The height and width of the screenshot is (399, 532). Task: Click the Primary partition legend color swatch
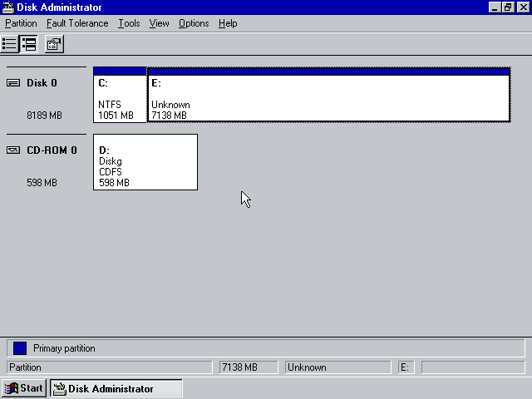[x=20, y=348]
